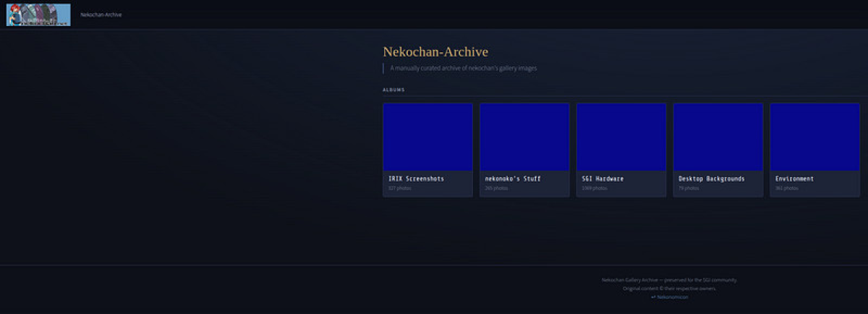The height and width of the screenshot is (314, 868).
Task: Click the return arrow icon beside Nekonomicon
Action: pyautogui.click(x=653, y=297)
